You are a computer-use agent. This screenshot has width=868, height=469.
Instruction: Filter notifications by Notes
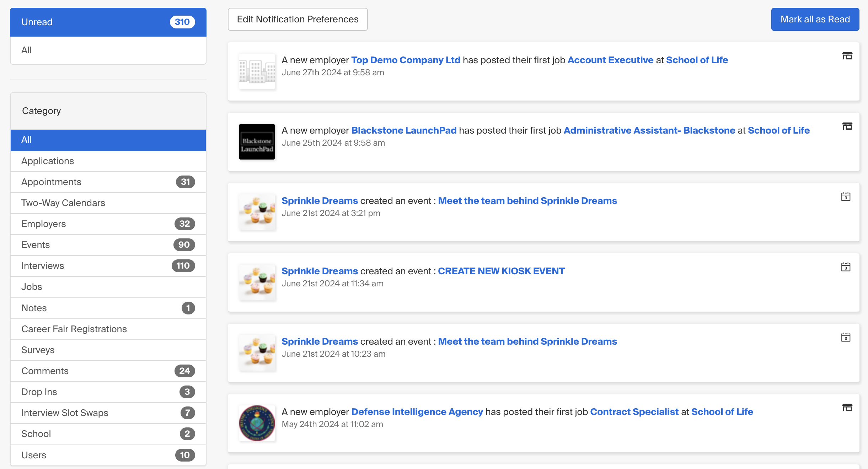coord(108,308)
